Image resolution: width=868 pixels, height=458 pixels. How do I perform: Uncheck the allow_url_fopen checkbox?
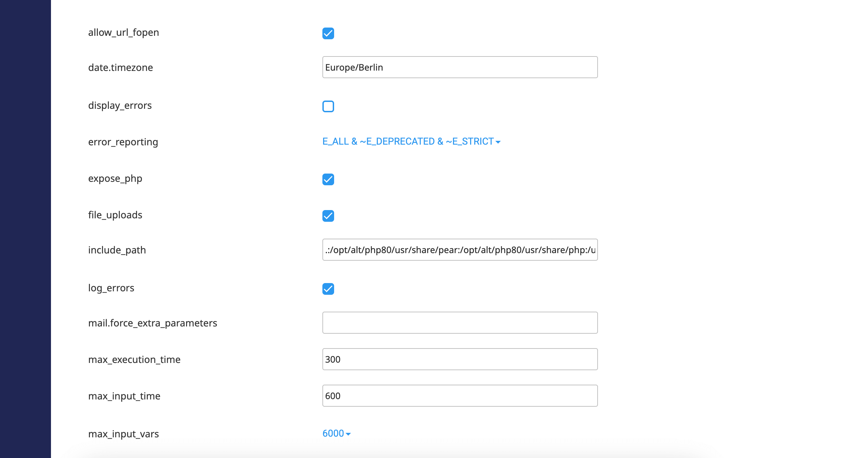(x=328, y=33)
